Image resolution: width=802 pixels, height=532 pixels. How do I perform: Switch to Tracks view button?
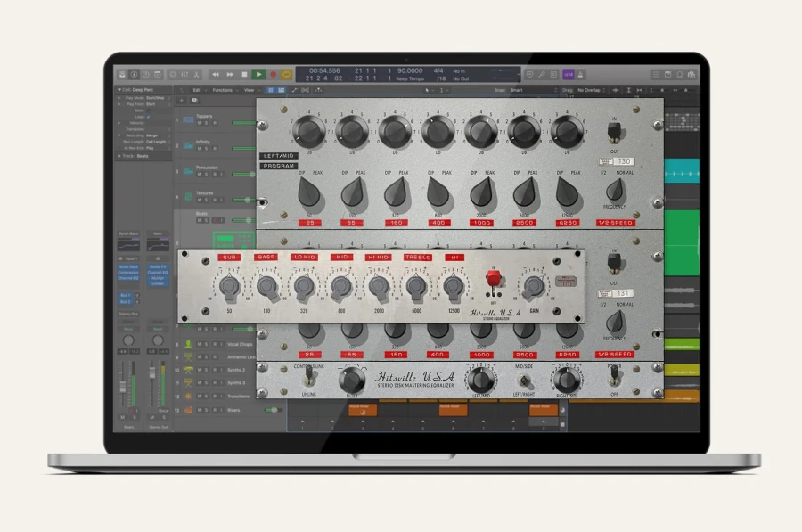coord(281,90)
